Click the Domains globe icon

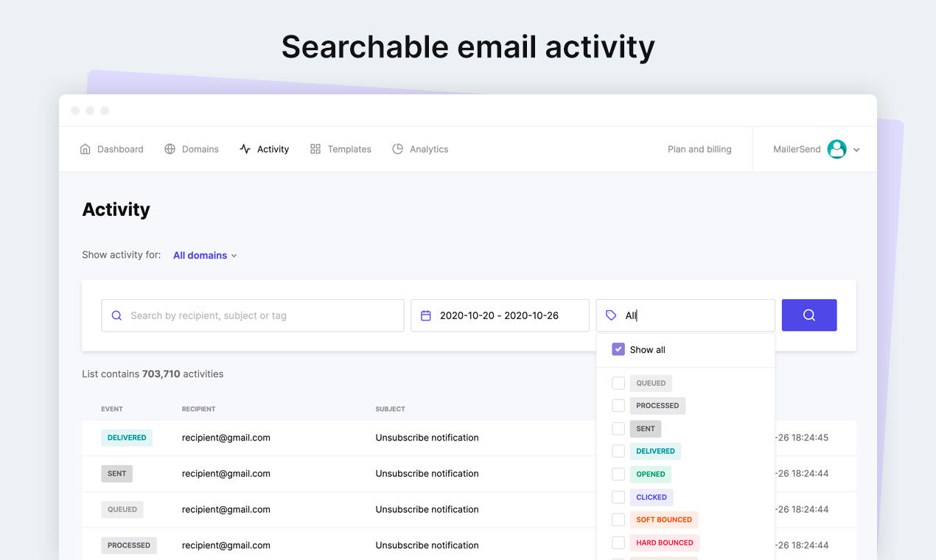pyautogui.click(x=170, y=149)
